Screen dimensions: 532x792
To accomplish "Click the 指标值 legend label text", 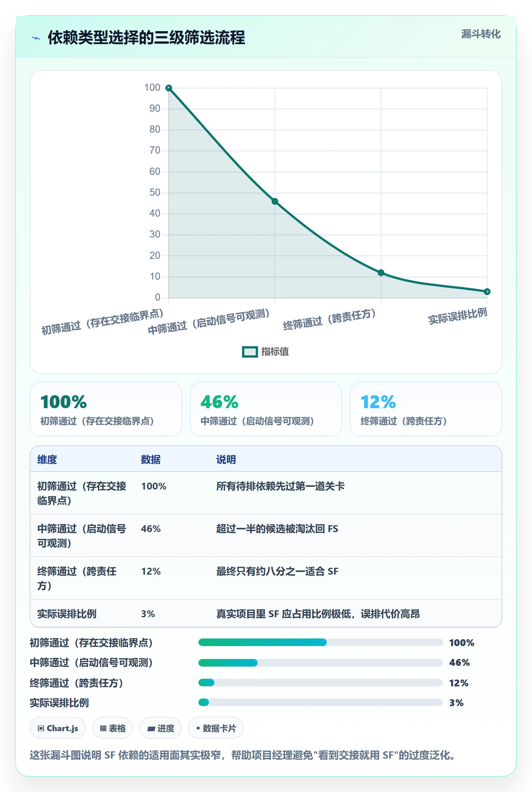I will [x=275, y=352].
